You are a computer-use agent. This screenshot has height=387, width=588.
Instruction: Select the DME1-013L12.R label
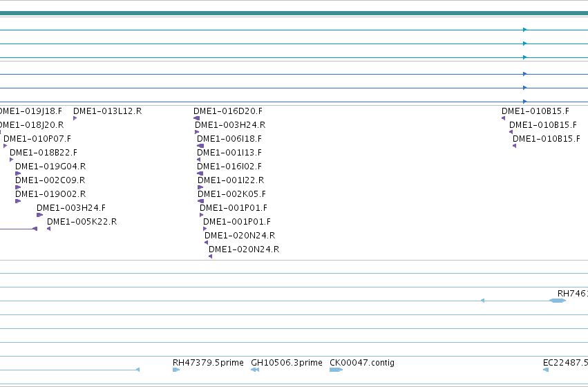click(108, 111)
